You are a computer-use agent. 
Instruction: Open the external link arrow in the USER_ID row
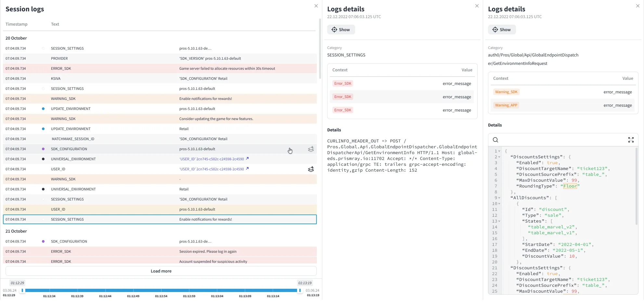(x=247, y=169)
